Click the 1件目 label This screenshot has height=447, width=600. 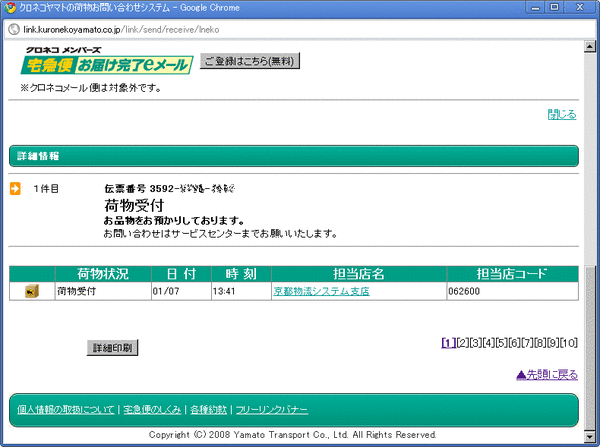tap(46, 189)
